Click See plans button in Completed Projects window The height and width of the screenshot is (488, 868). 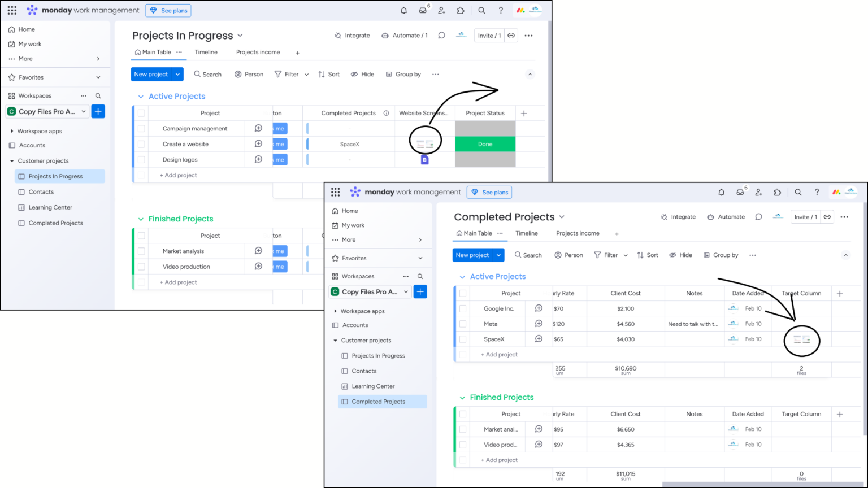pyautogui.click(x=489, y=192)
